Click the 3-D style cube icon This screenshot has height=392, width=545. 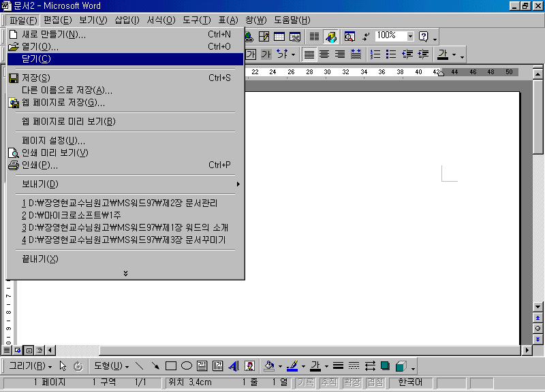click(401, 366)
